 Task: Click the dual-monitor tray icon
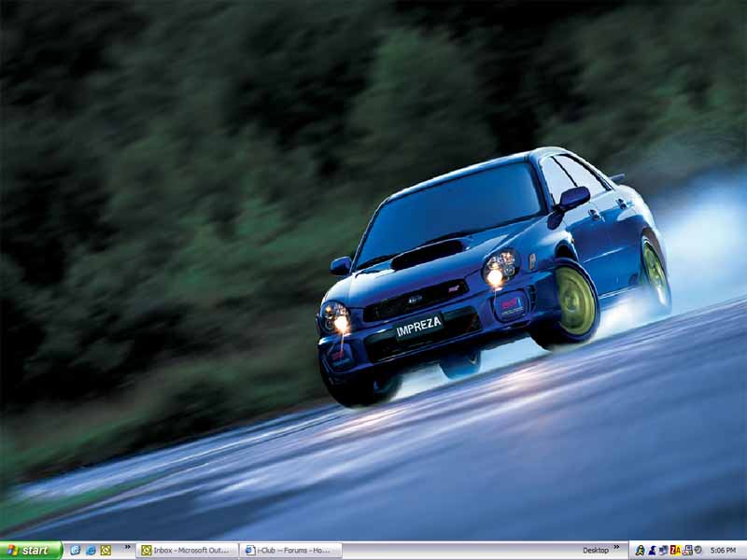663,551
